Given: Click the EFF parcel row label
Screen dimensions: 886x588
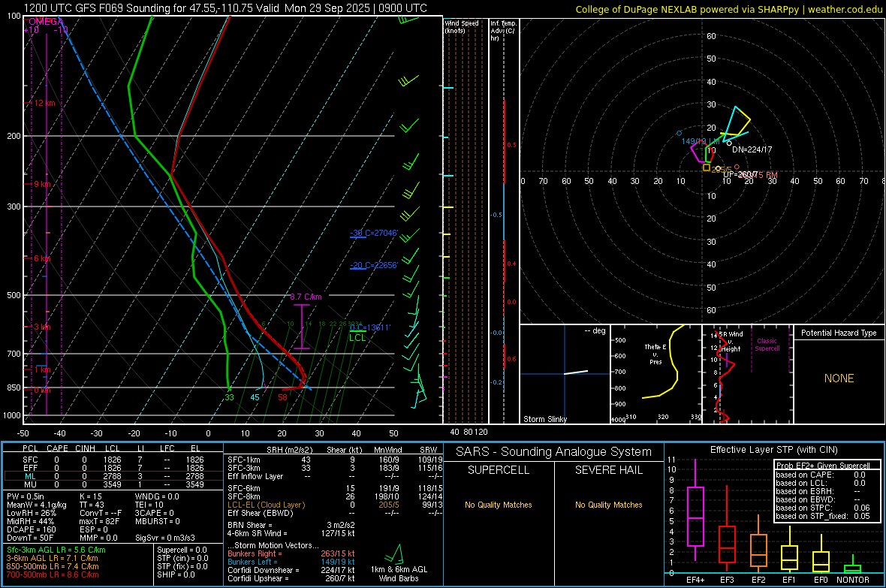Looking at the screenshot, I should tap(31, 468).
